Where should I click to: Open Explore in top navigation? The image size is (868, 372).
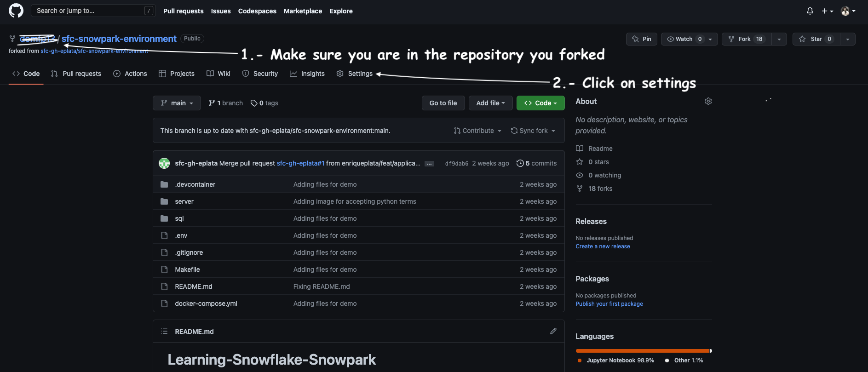(x=341, y=11)
